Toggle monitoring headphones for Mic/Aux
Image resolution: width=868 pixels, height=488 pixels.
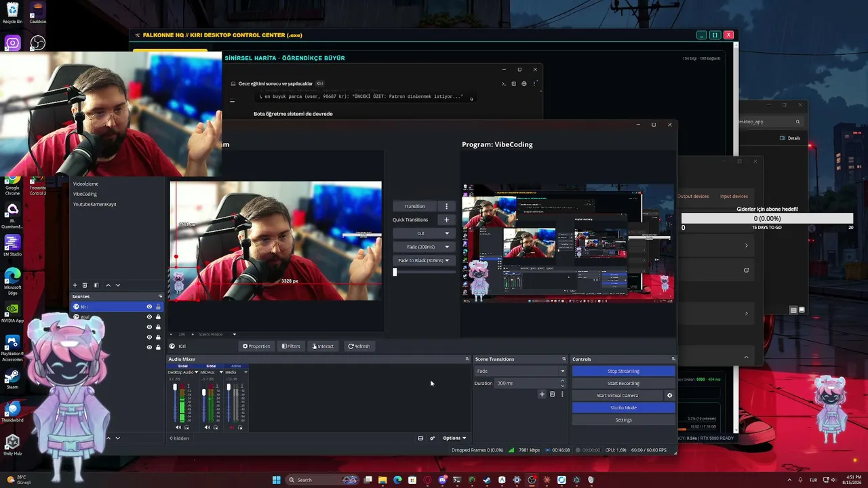(216, 427)
